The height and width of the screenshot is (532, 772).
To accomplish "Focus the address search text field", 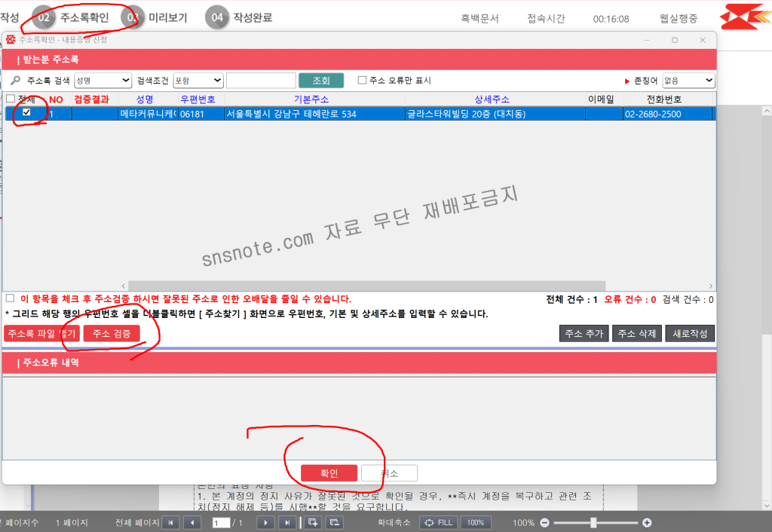I will coord(261,80).
